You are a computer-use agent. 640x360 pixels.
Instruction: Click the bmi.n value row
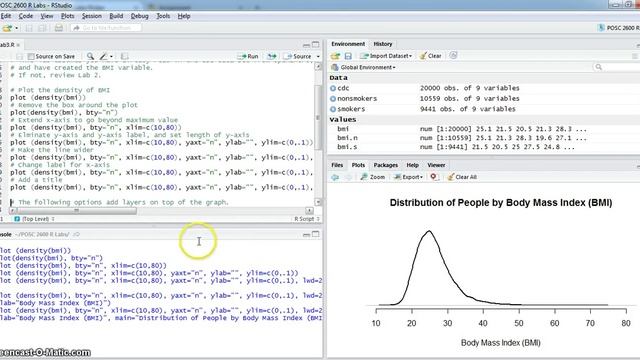click(484, 138)
